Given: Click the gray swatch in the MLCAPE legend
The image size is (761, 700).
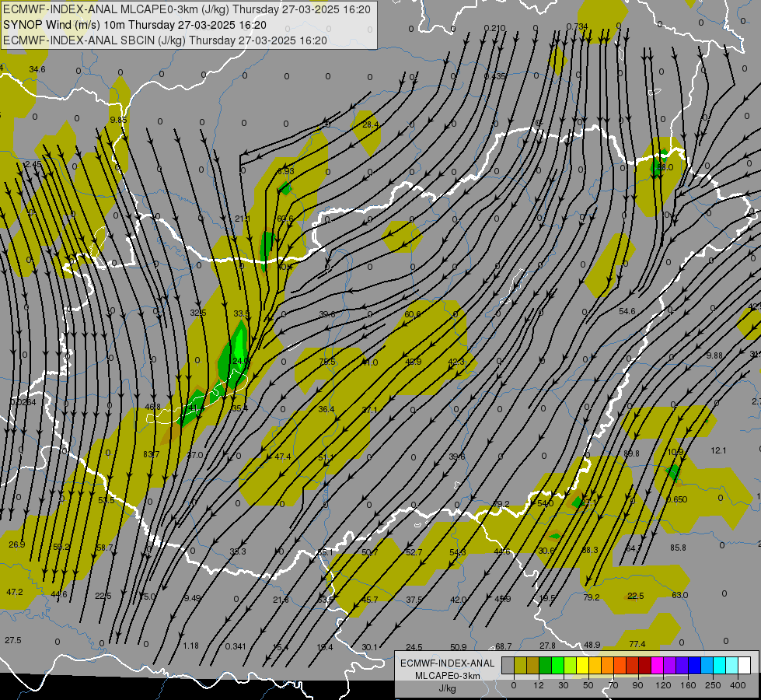Looking at the screenshot, I should pyautogui.click(x=508, y=666).
